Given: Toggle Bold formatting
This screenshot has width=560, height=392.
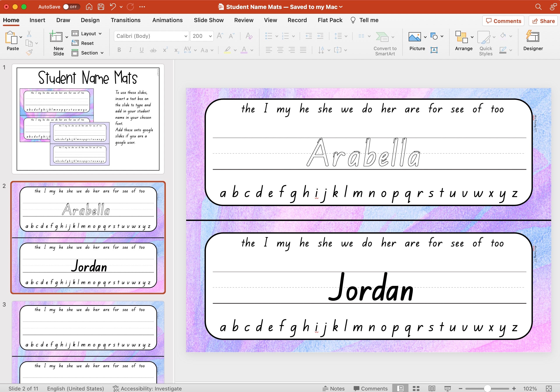Looking at the screenshot, I should [x=119, y=50].
